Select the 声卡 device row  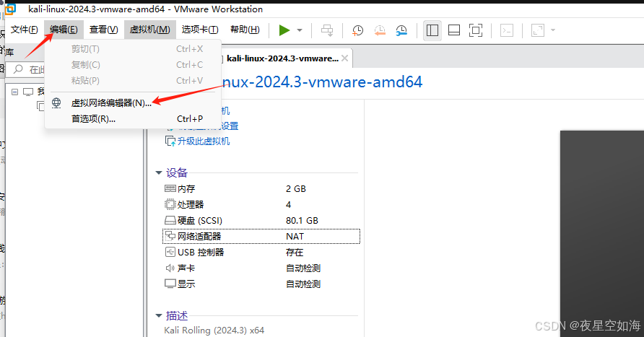pyautogui.click(x=261, y=268)
